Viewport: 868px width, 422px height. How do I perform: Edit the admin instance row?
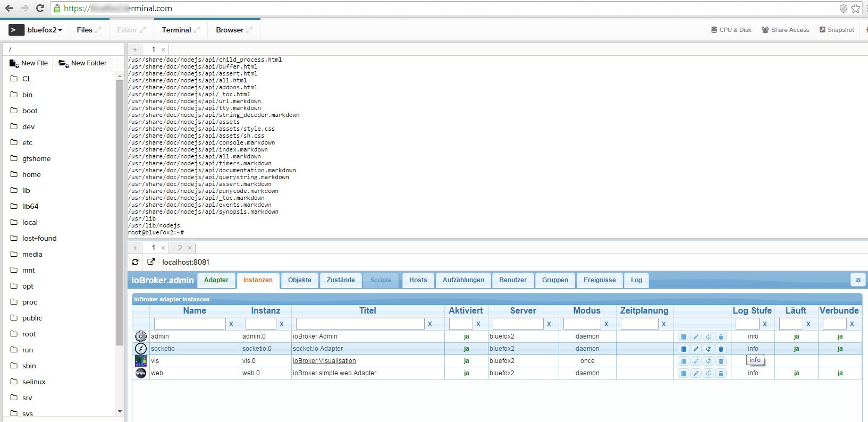tap(696, 336)
